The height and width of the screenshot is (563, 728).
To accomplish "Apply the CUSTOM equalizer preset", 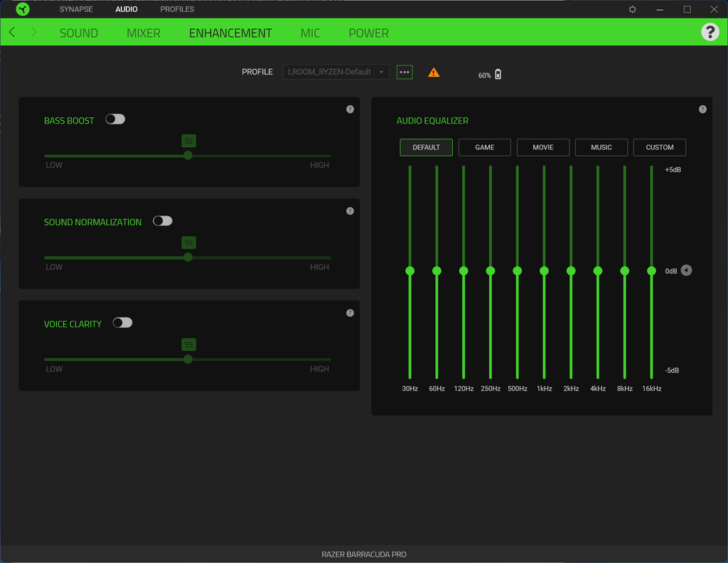I will click(659, 147).
